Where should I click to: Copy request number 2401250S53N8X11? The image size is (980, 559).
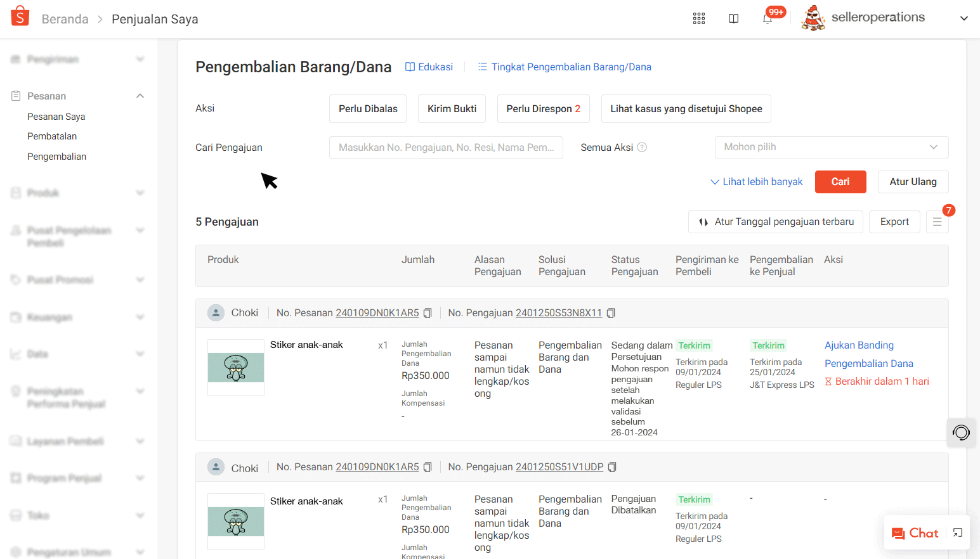[x=611, y=313]
